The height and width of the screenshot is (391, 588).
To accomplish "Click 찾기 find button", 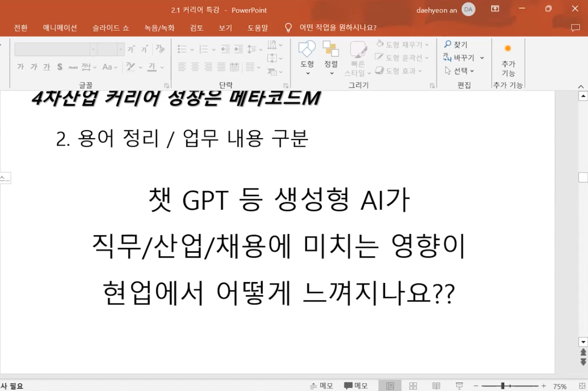I will [456, 44].
